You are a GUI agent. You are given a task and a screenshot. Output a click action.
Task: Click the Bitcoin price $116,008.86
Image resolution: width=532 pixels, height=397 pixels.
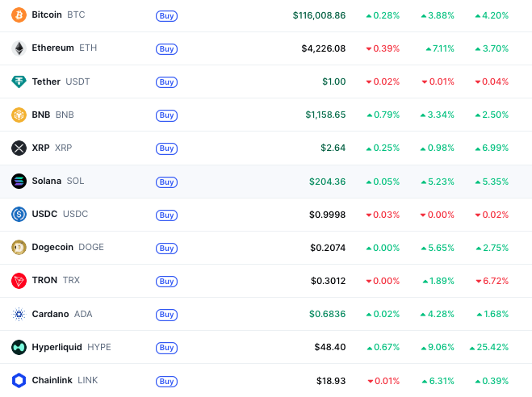(x=319, y=15)
